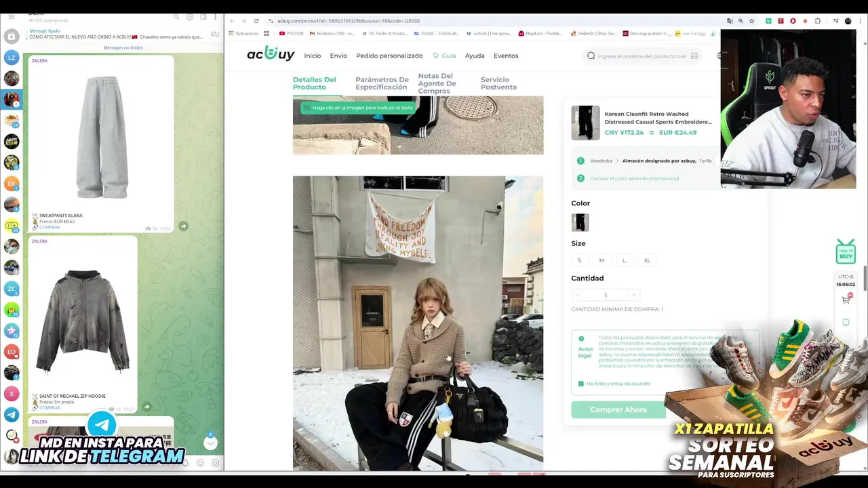Open Telegram more options menu
The image size is (868, 488).
(x=216, y=16)
